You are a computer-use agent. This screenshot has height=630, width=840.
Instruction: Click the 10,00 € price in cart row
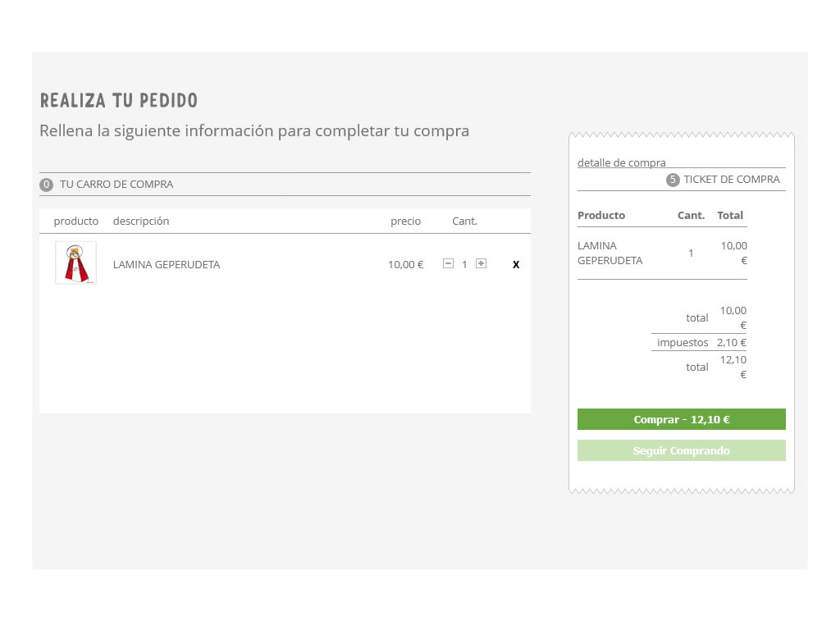click(405, 265)
